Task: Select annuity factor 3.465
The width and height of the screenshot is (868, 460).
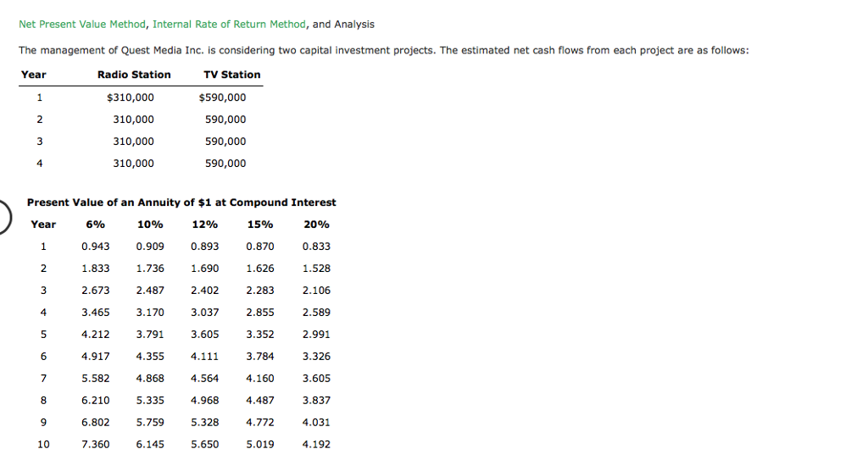Action: [x=95, y=313]
